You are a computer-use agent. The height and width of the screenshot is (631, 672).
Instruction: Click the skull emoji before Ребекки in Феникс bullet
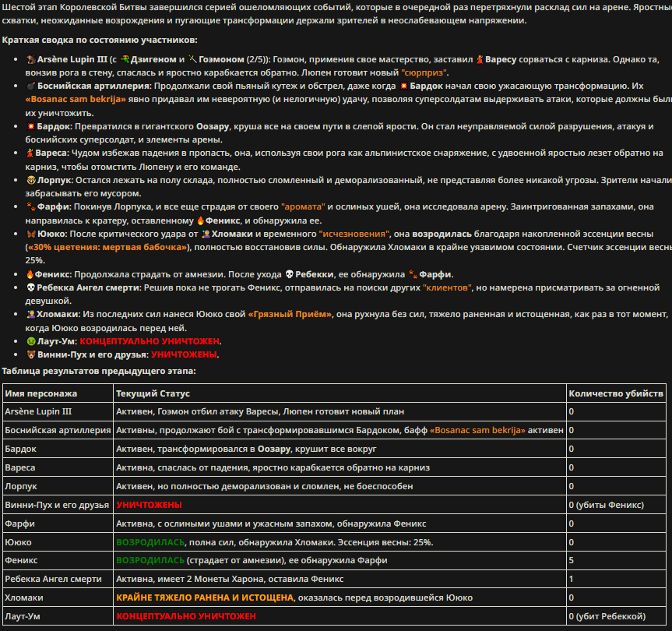point(290,274)
